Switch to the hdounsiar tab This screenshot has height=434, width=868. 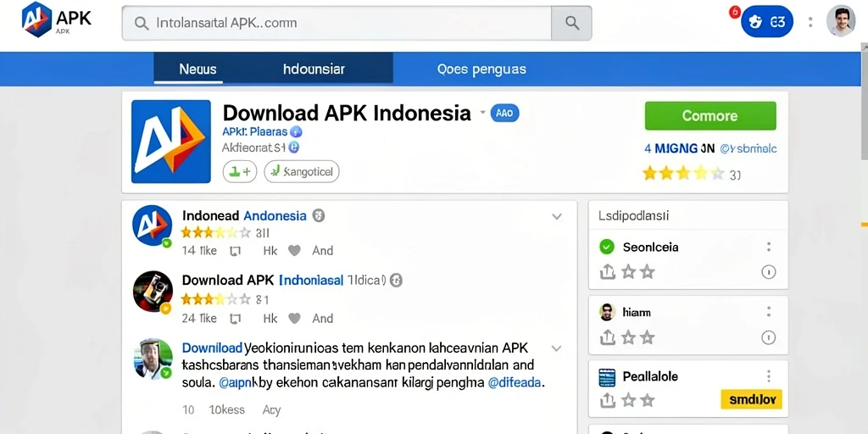[x=314, y=70]
